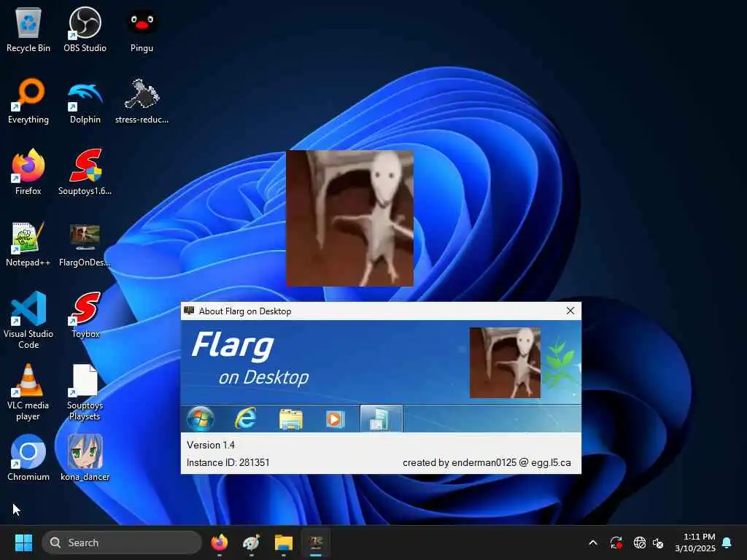Click the Version 1.4 text

click(211, 445)
